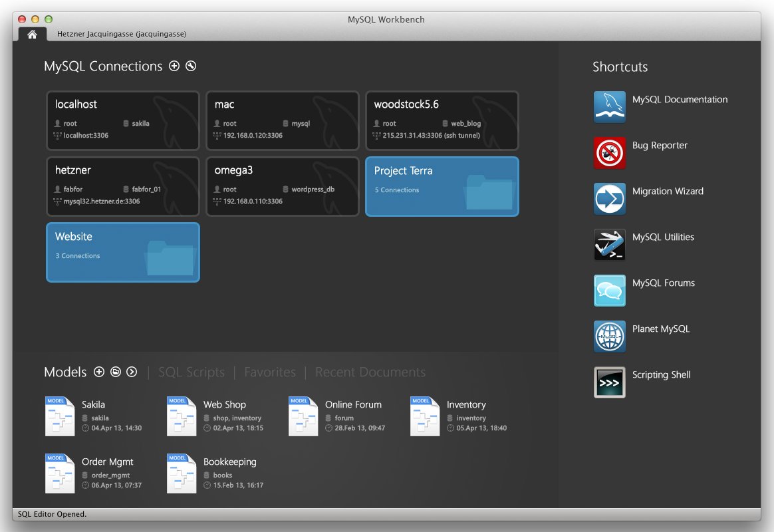This screenshot has width=774, height=532.
Task: Click the 192.168.0.110:3306 host address
Action: 253,201
